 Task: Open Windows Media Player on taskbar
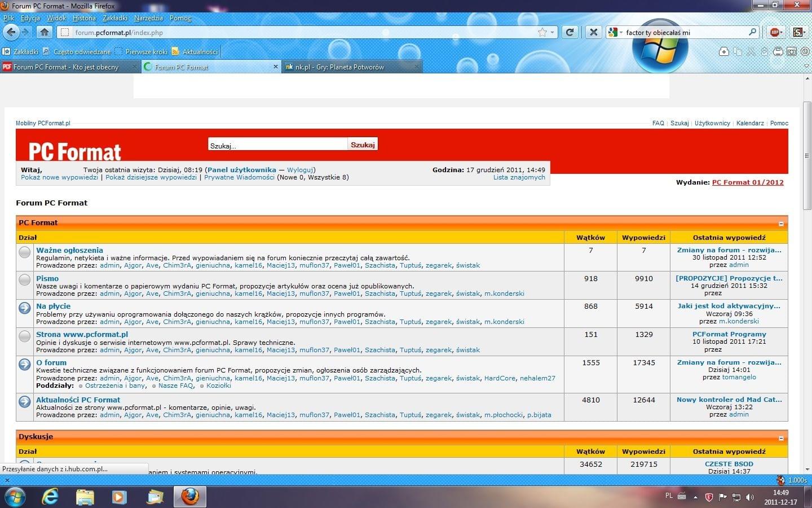[119, 497]
